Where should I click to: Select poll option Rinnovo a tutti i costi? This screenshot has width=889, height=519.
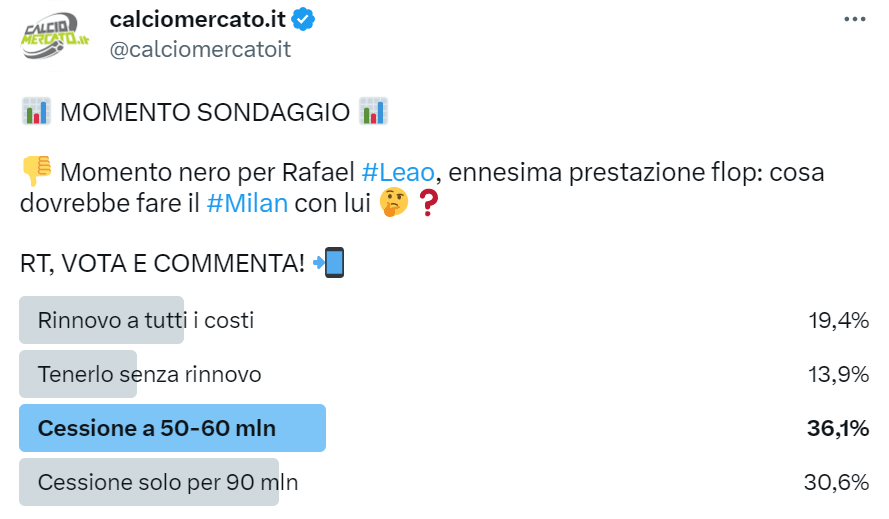146,320
